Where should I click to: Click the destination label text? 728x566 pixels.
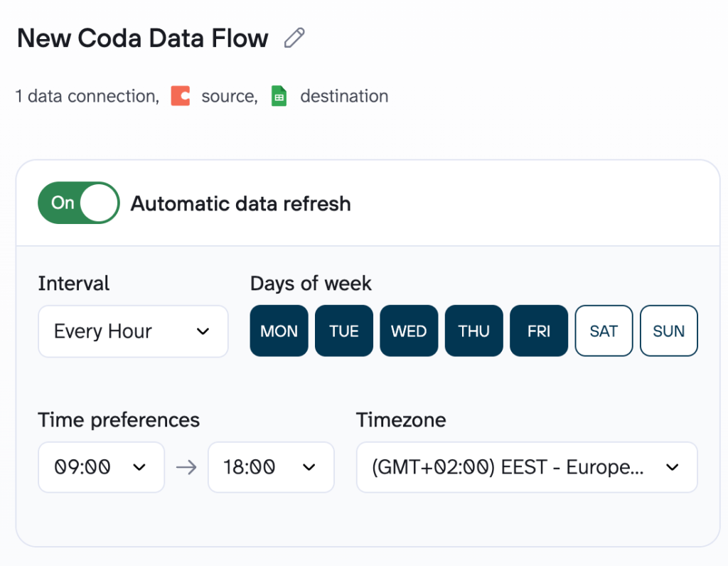click(x=344, y=96)
